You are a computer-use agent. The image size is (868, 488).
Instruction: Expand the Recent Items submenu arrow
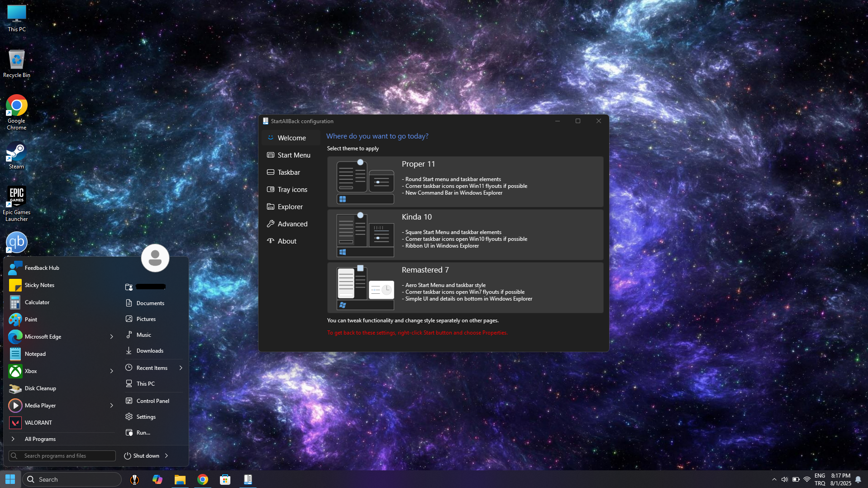click(x=181, y=368)
